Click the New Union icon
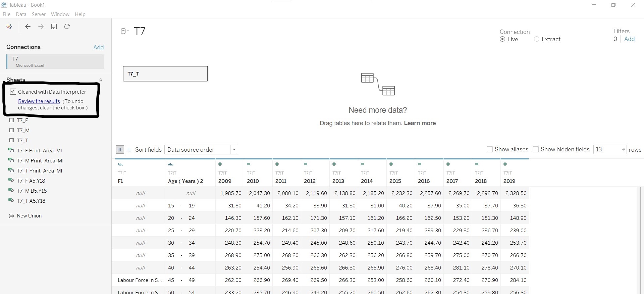Image resolution: width=644 pixels, height=294 pixels. pos(11,216)
